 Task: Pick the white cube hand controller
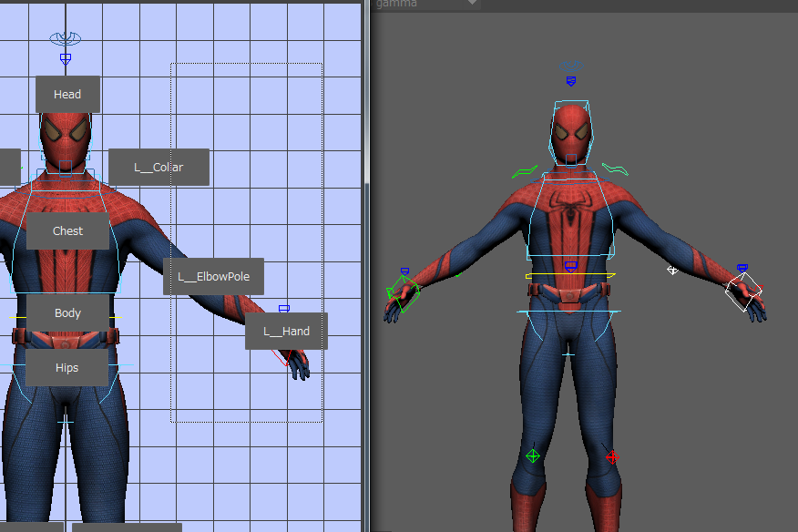pyautogui.click(x=743, y=292)
